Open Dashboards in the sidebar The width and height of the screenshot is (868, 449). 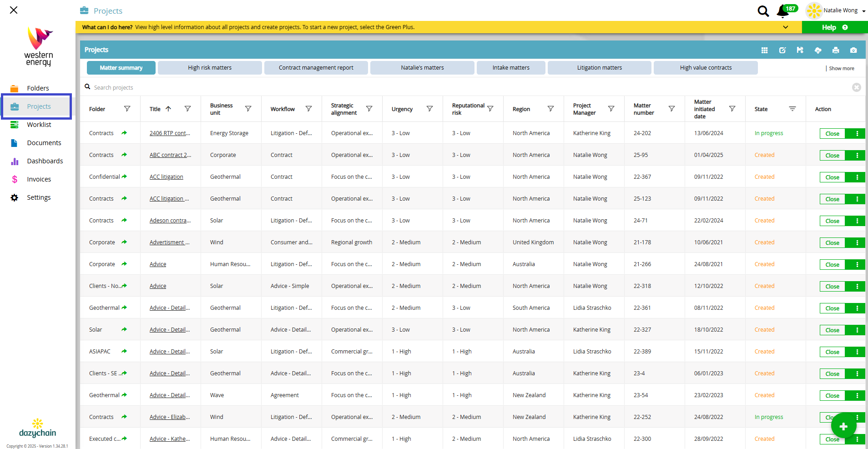pos(45,161)
